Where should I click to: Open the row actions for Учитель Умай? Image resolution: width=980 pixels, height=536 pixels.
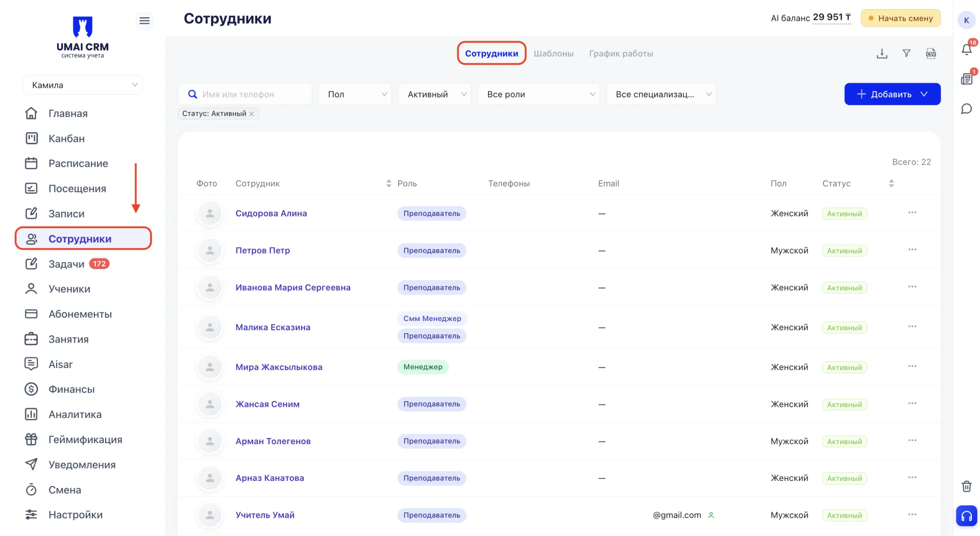click(x=913, y=515)
